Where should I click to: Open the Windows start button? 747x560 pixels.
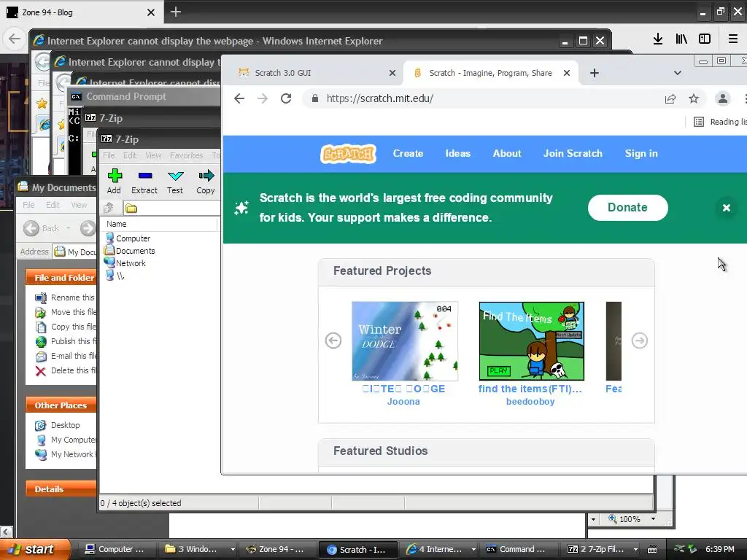pyautogui.click(x=35, y=549)
